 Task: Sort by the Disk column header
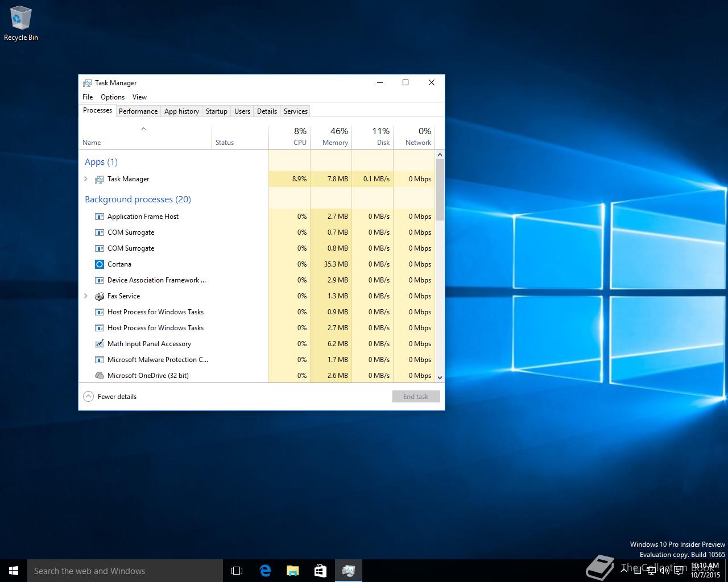point(373,136)
